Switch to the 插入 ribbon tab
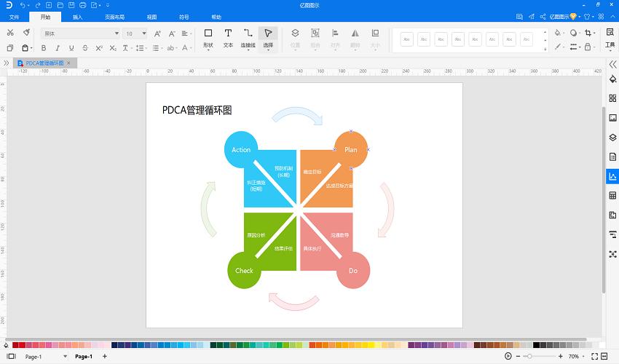This screenshot has width=619, height=364. pos(77,17)
